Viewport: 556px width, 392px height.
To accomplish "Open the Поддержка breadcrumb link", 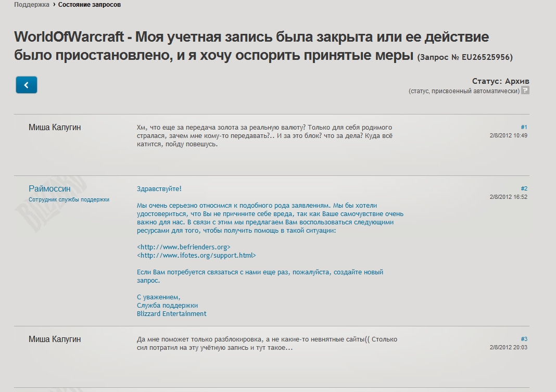I will [x=32, y=5].
